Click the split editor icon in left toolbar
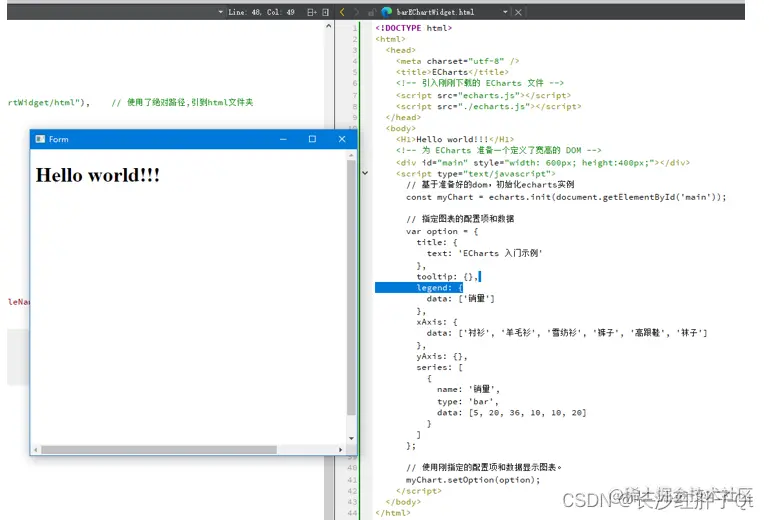The image size is (769, 520). (x=311, y=12)
